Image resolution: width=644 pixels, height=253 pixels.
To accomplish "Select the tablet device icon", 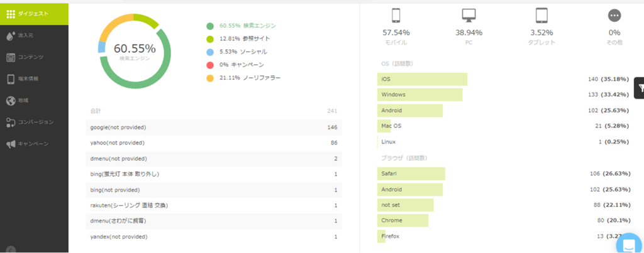I will click(x=541, y=16).
